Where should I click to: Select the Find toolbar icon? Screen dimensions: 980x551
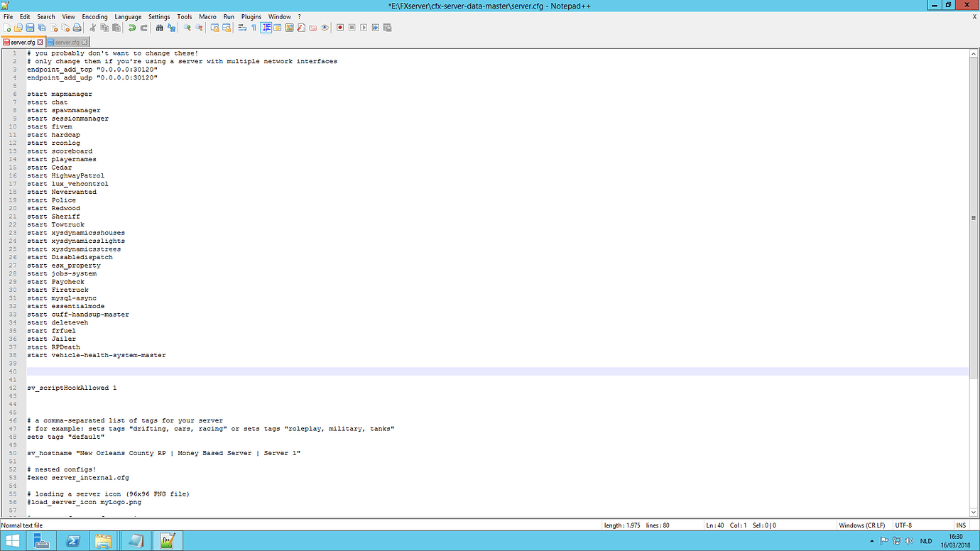coord(161,27)
